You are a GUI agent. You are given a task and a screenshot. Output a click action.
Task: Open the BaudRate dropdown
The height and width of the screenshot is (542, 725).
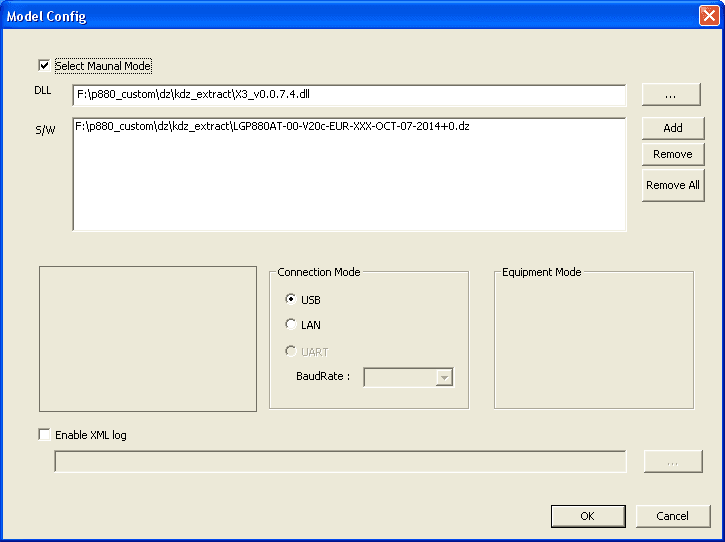444,377
